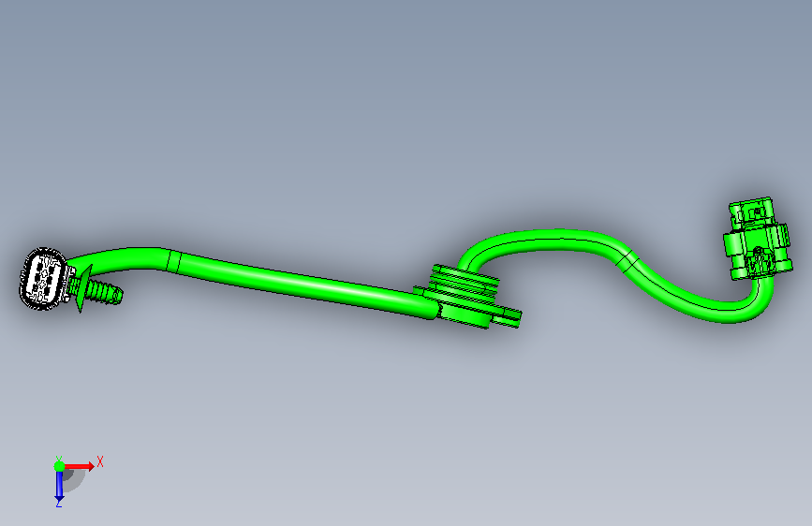
Task: Select the long straight green cable segment
Action: [305, 285]
